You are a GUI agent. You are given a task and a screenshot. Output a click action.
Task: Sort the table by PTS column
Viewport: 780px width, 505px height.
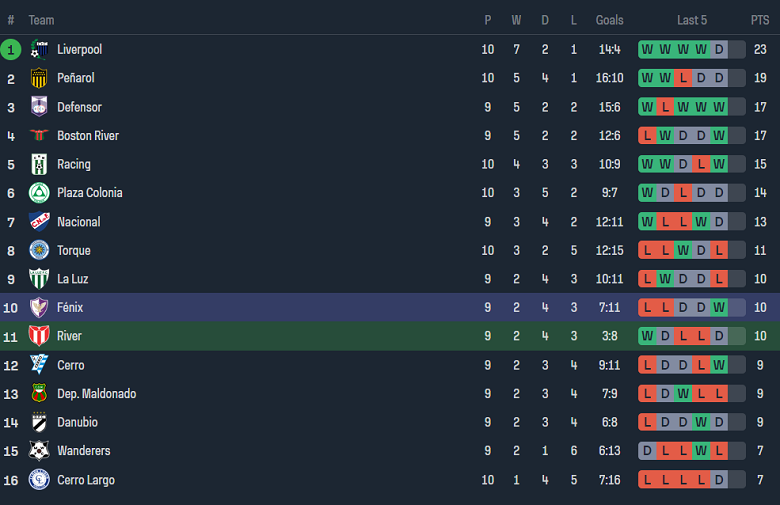coord(760,20)
